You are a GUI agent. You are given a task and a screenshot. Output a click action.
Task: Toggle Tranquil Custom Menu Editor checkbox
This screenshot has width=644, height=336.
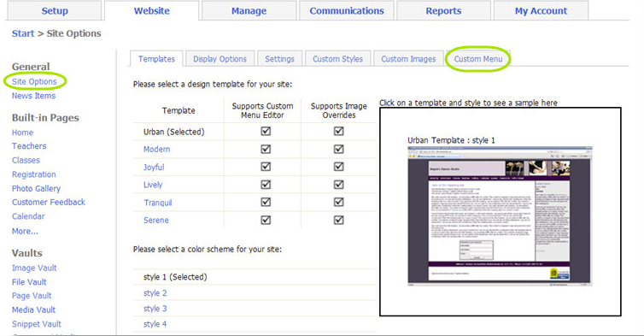tap(266, 202)
